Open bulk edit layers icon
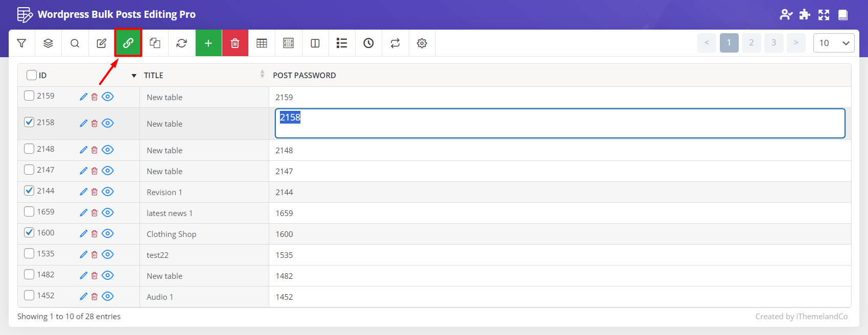The height and width of the screenshot is (335, 868). point(48,43)
